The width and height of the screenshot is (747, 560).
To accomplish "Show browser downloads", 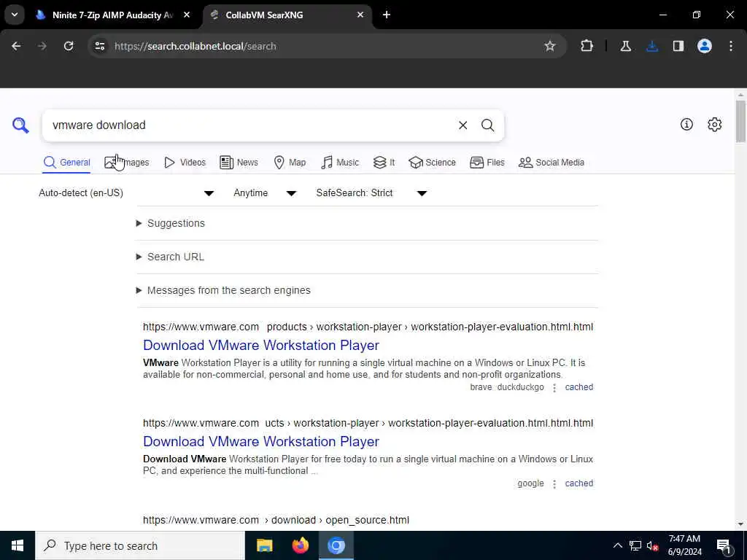I will (652, 46).
